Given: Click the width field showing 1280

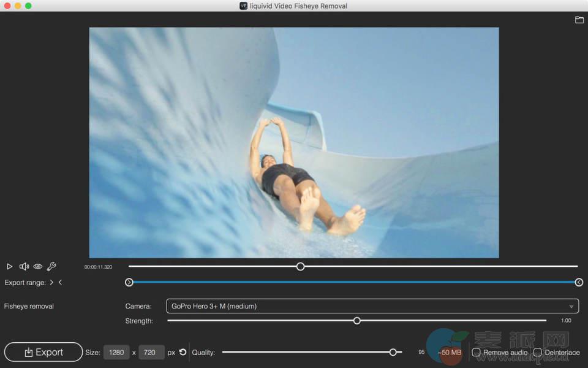Looking at the screenshot, I should pyautogui.click(x=116, y=353).
